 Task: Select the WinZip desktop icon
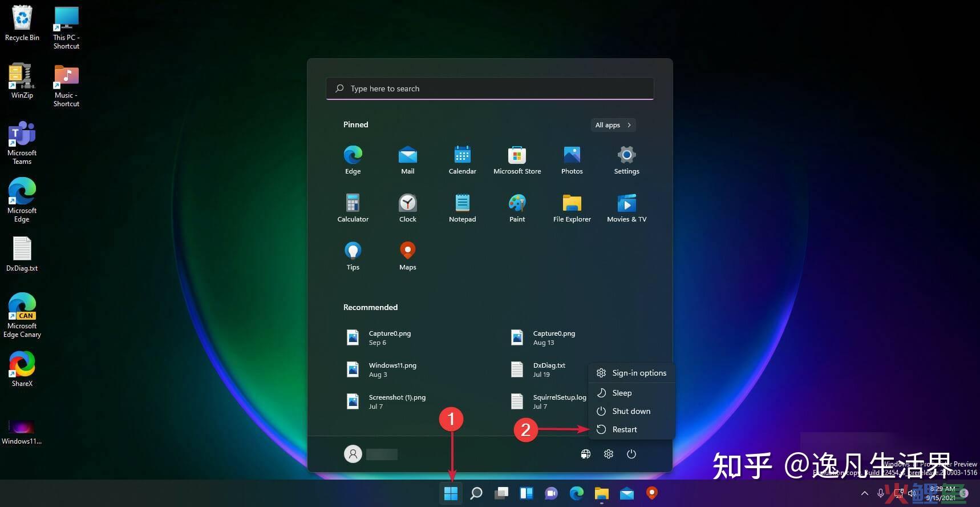coord(22,82)
